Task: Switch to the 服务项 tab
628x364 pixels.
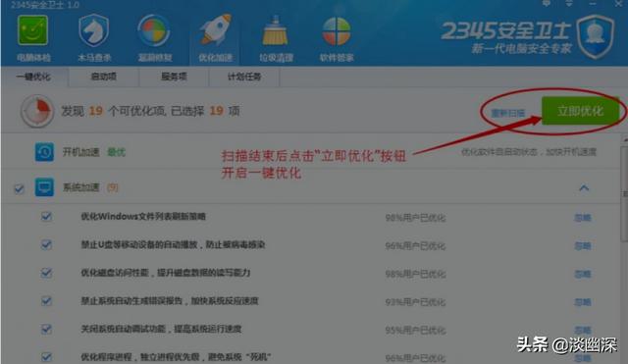Action: [174, 77]
